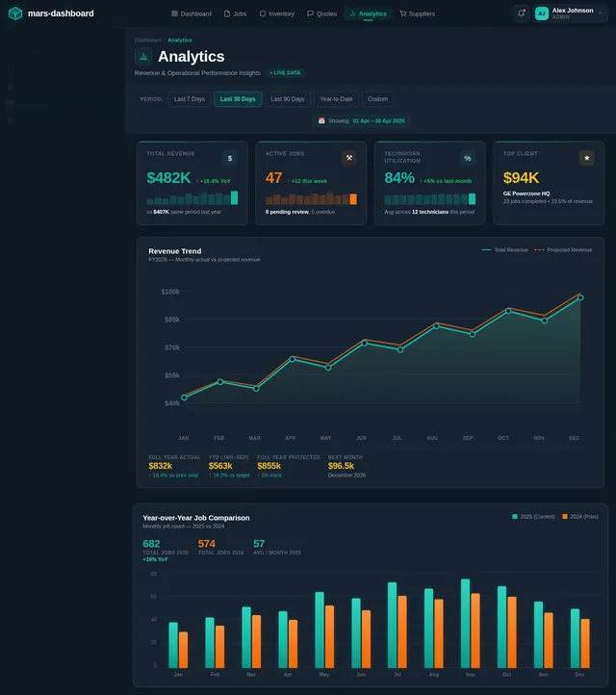Click the dollar icon on Total Revenue card
The width and height of the screenshot is (616, 695).
coord(230,158)
